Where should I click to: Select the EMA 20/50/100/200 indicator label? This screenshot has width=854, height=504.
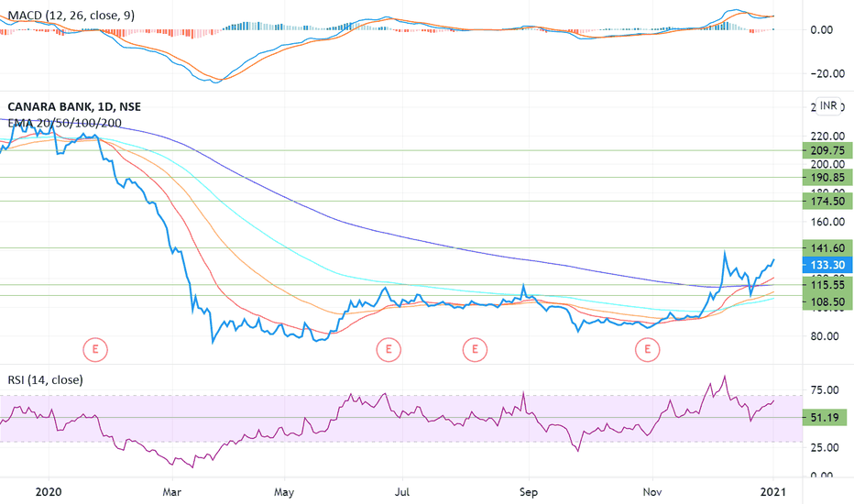(64, 123)
